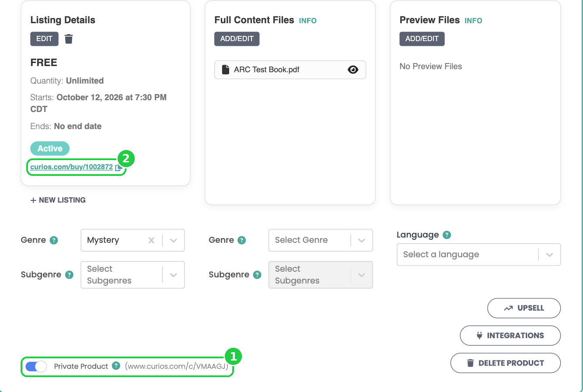The width and height of the screenshot is (583, 392).
Task: Open the Select a language dropdown
Action: coord(478,255)
